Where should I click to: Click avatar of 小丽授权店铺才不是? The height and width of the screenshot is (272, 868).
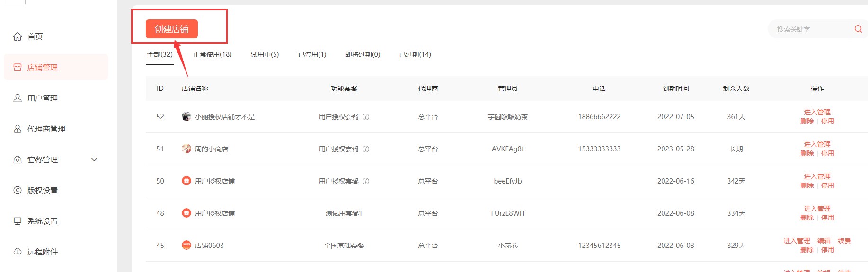click(x=186, y=116)
